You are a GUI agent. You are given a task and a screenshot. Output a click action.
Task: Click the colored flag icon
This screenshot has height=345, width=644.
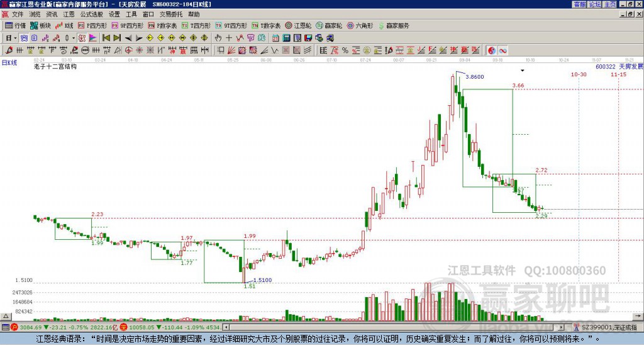click(93, 38)
